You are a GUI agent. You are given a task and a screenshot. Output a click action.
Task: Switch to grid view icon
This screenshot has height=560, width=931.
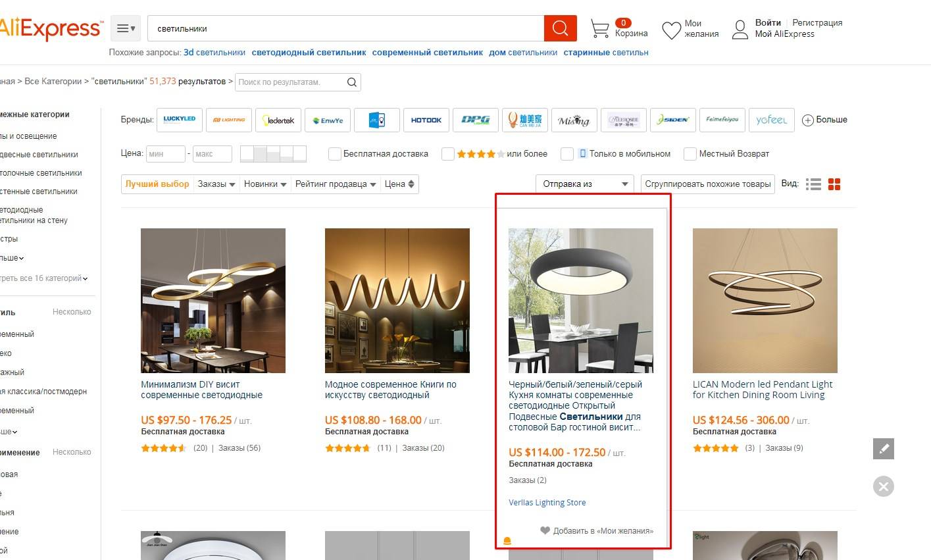pos(834,184)
